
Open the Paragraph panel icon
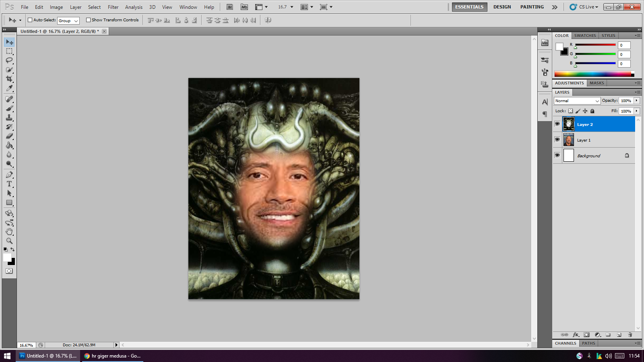click(x=545, y=114)
